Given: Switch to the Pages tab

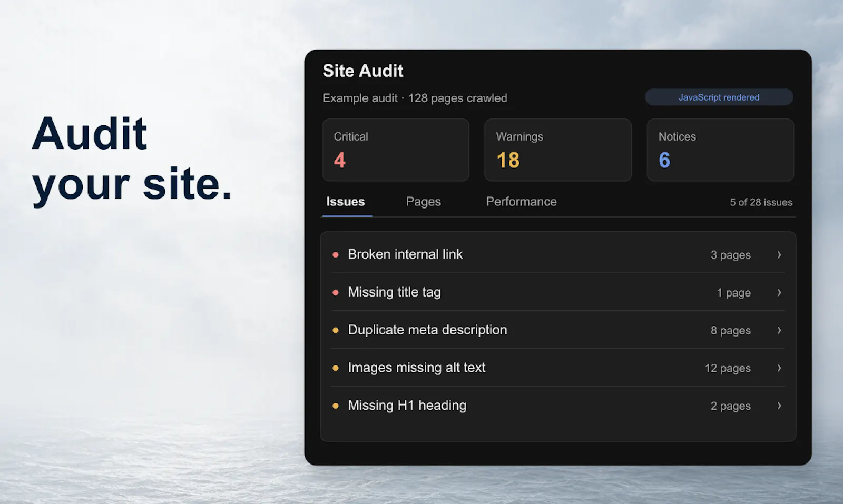Looking at the screenshot, I should 424,202.
